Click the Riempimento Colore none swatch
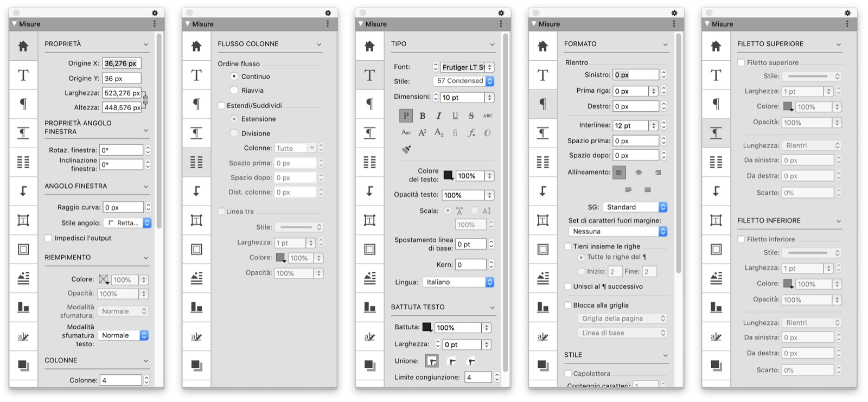This screenshot has height=402, width=868. coord(104,279)
